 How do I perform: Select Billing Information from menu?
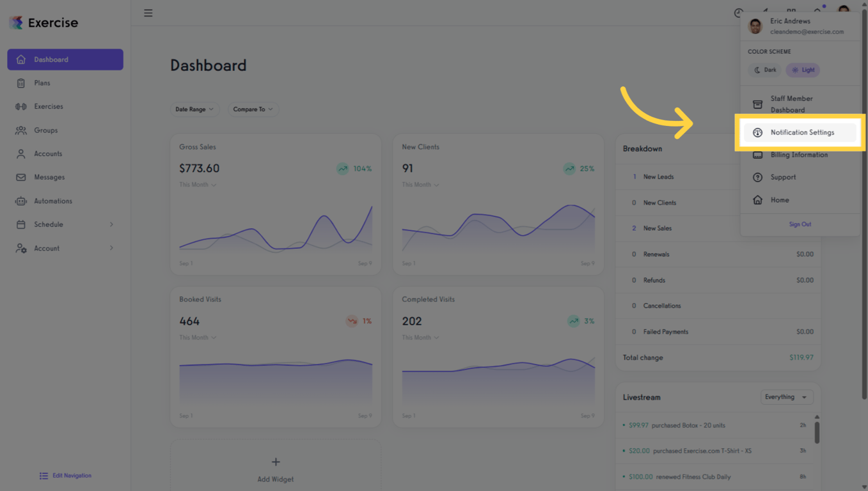798,155
